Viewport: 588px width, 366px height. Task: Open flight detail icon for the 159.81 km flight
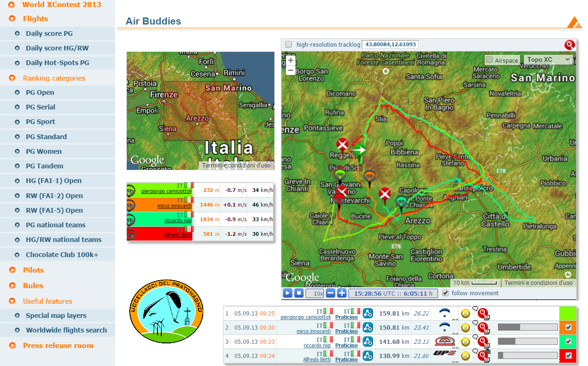(368, 313)
